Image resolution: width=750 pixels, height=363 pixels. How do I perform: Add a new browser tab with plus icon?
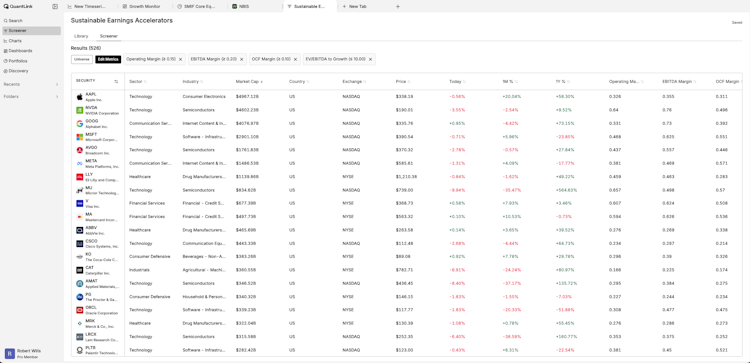(x=397, y=7)
